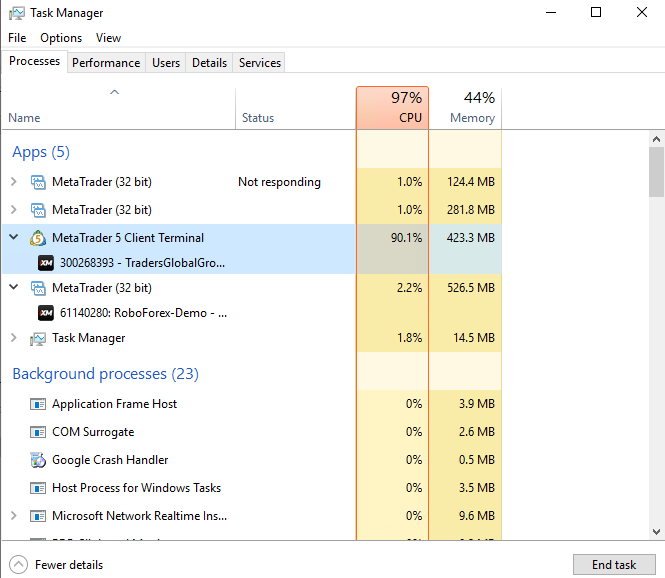Viewport: 665px width, 578px height.
Task: Collapse the MetaTrader 5 Client Terminal group
Action: 14,237
